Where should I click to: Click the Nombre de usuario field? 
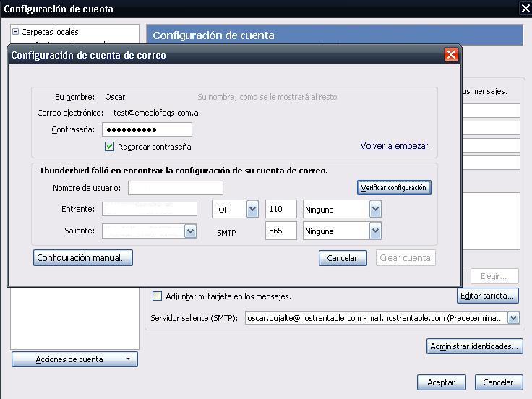pyautogui.click(x=176, y=188)
